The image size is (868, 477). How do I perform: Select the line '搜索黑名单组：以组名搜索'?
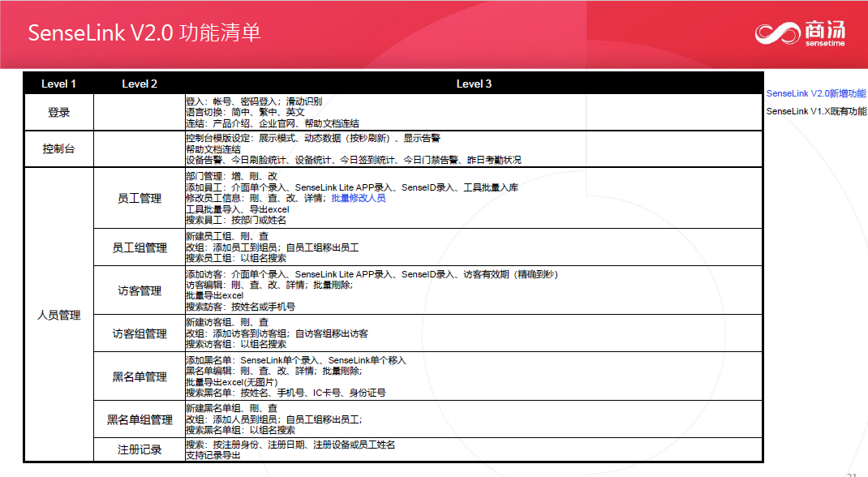point(240,430)
